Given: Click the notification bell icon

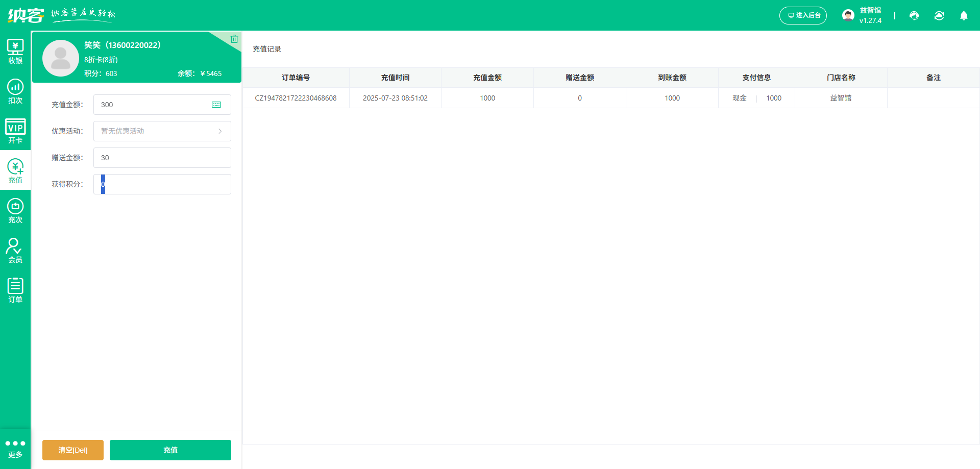Looking at the screenshot, I should 964,16.
